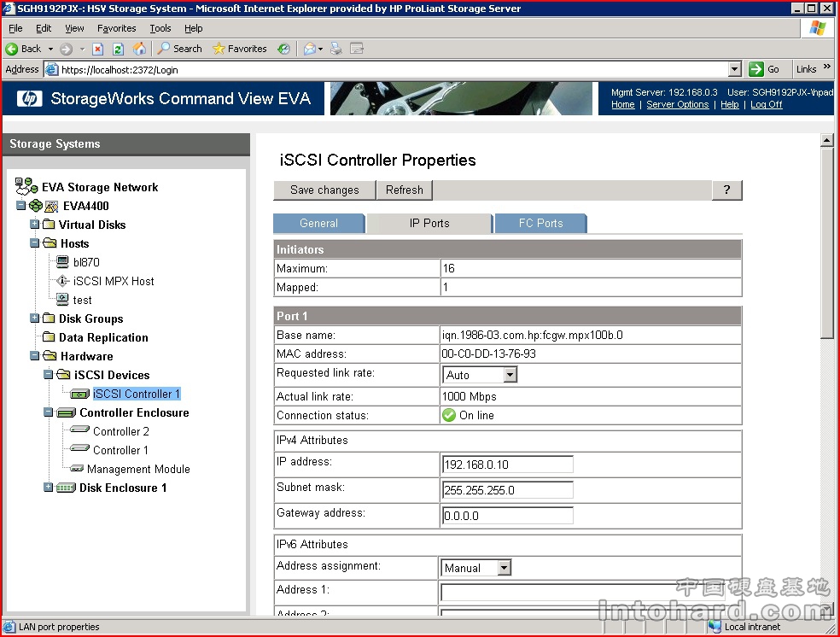Click the test host icon
Screen dimensions: 840x637
click(x=62, y=300)
